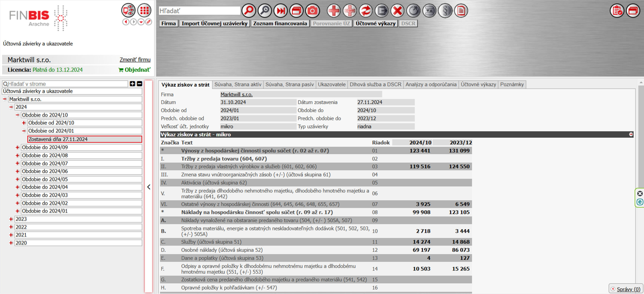Click the small pencil edit icon

click(x=149, y=22)
